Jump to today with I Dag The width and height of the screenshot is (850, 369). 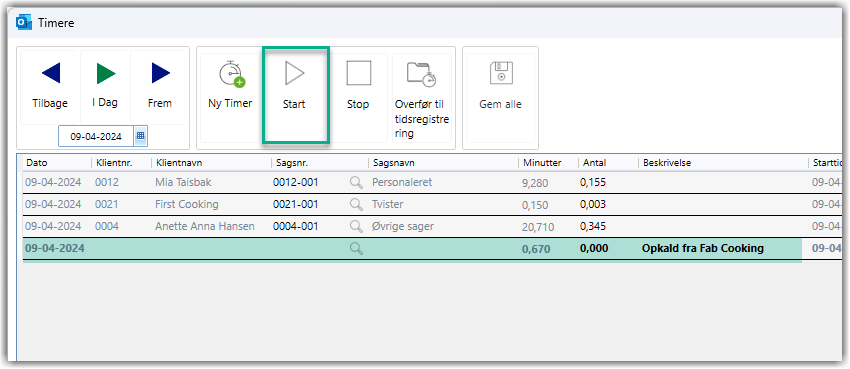point(106,73)
